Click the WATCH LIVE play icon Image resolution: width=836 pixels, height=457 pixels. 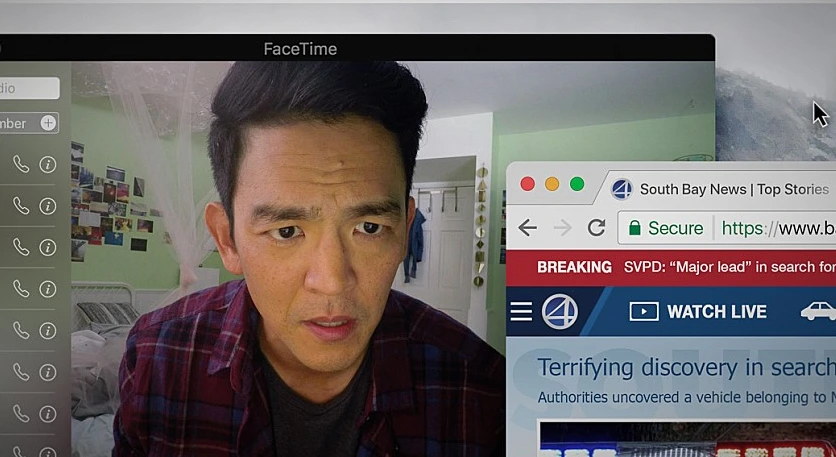click(x=644, y=311)
